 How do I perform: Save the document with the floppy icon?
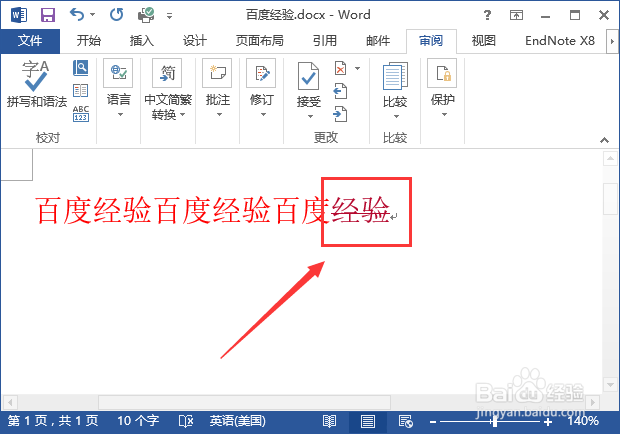(48, 15)
